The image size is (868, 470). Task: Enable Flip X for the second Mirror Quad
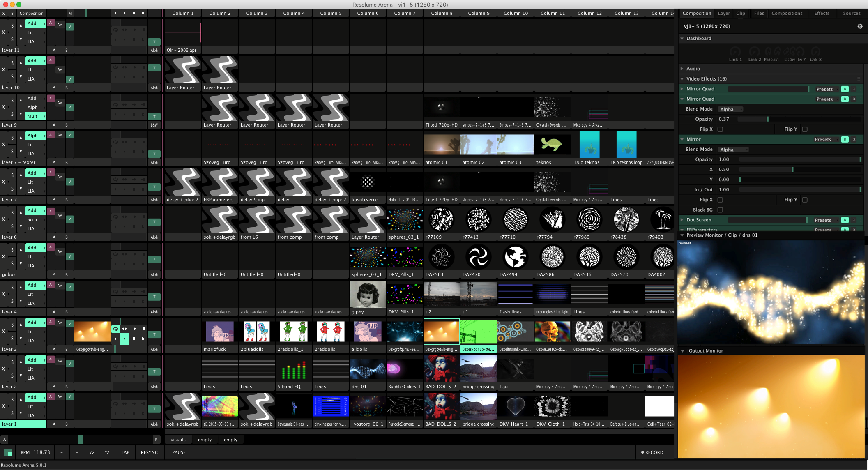[x=720, y=129]
